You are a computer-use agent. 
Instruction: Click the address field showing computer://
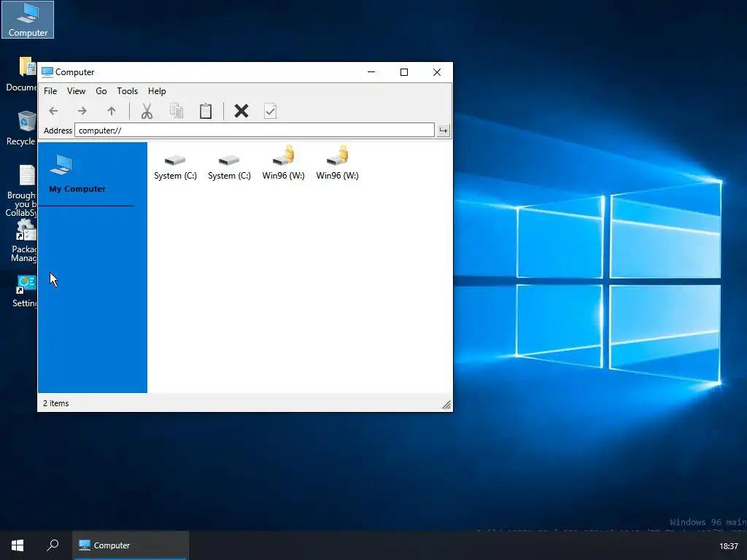pos(255,130)
